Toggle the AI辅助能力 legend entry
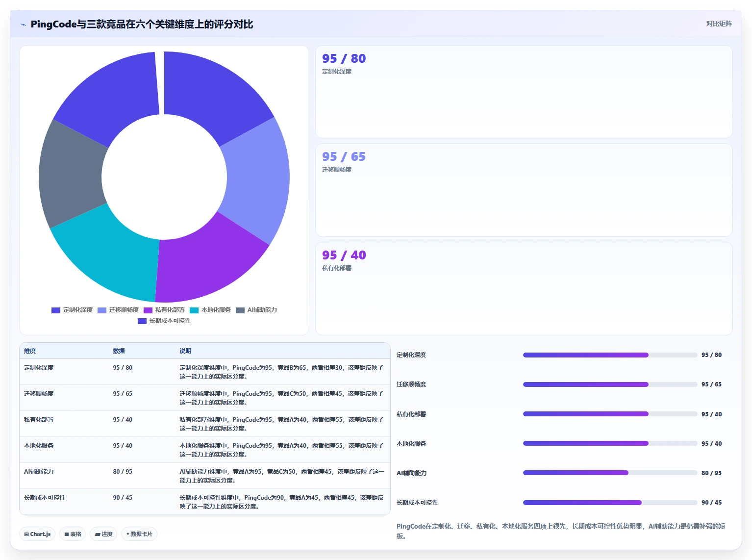This screenshot has width=752, height=560. pos(256,310)
